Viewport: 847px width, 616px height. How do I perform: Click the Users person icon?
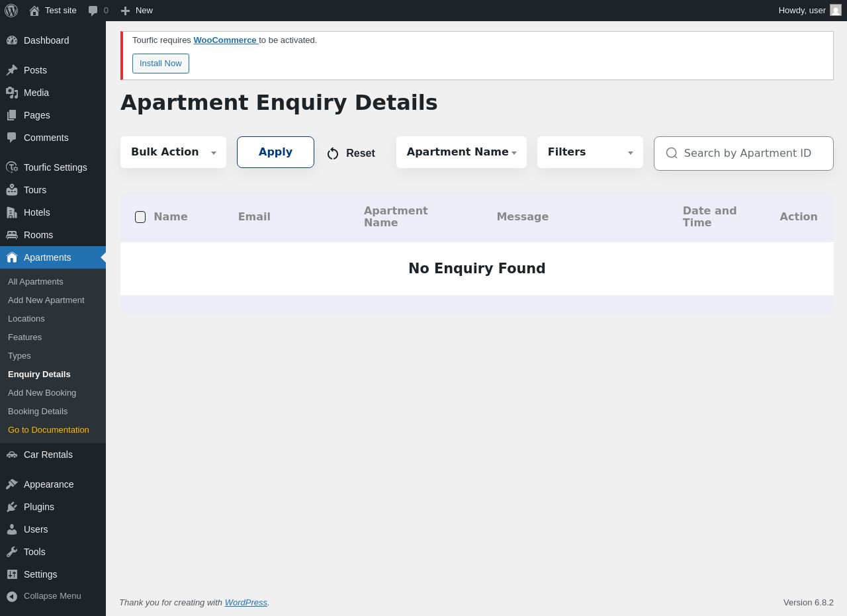coord(12,529)
